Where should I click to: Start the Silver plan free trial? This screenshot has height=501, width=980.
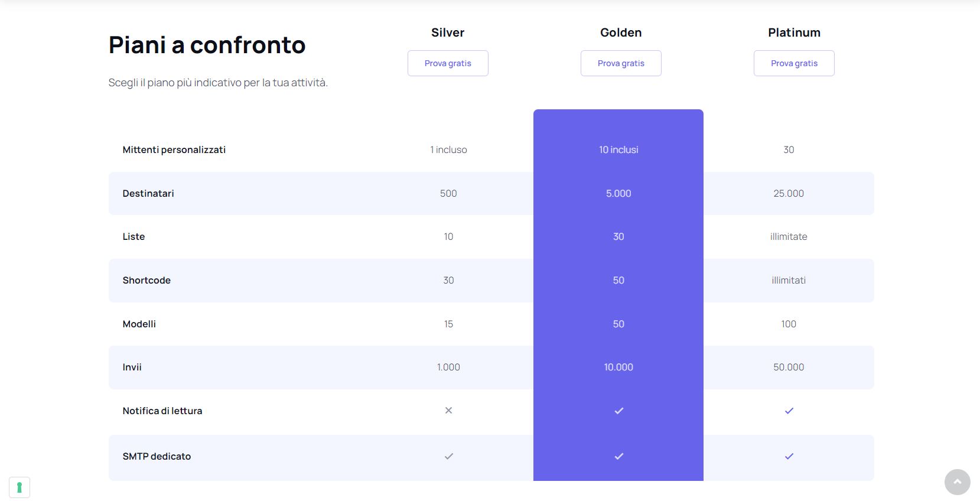point(448,63)
